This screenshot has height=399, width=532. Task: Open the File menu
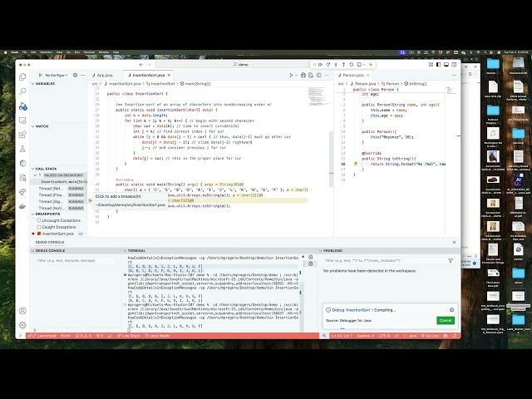coord(24,52)
